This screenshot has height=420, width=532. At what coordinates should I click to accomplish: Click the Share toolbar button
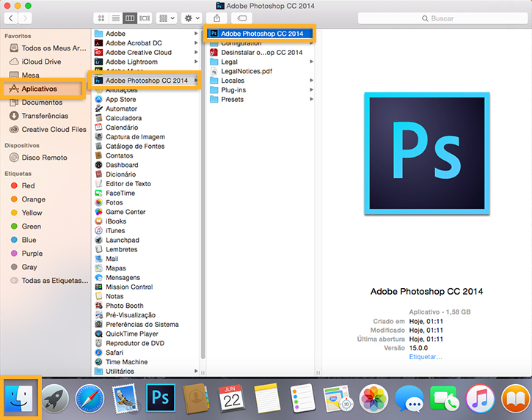click(x=216, y=18)
